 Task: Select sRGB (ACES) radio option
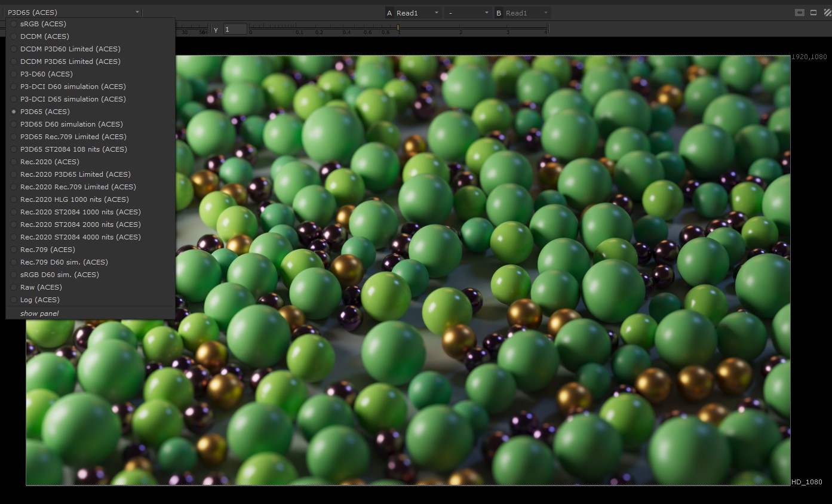click(x=43, y=24)
